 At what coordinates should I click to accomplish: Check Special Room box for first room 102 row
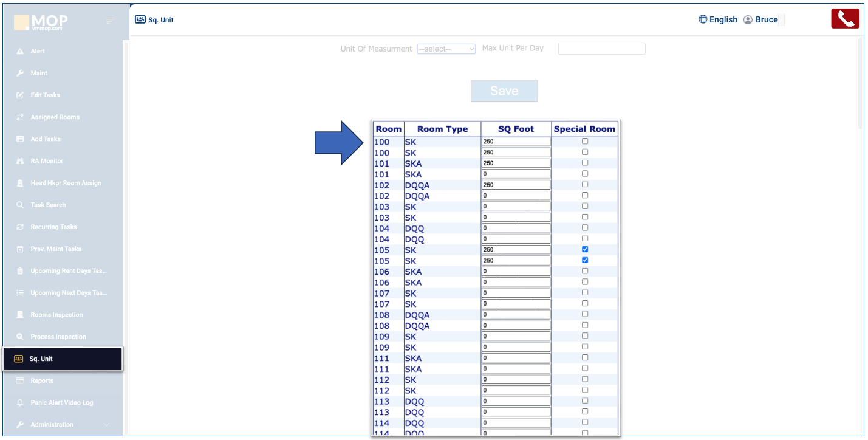click(x=585, y=184)
